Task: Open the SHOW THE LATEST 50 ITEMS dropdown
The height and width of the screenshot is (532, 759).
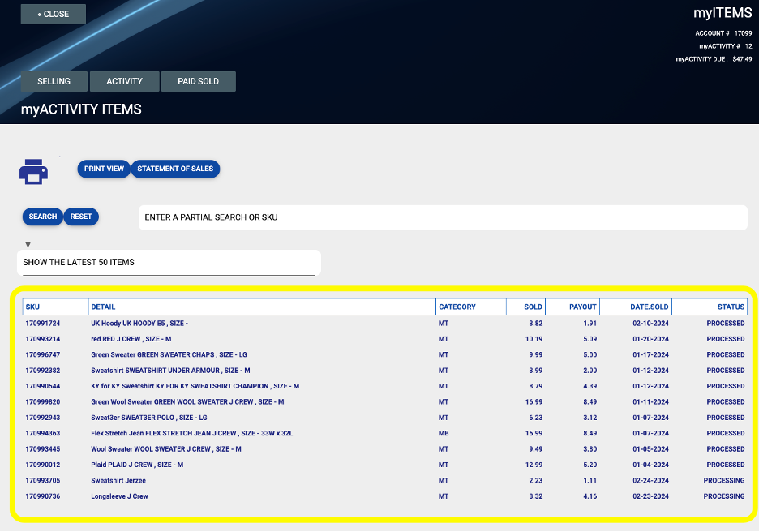Action: [168, 262]
